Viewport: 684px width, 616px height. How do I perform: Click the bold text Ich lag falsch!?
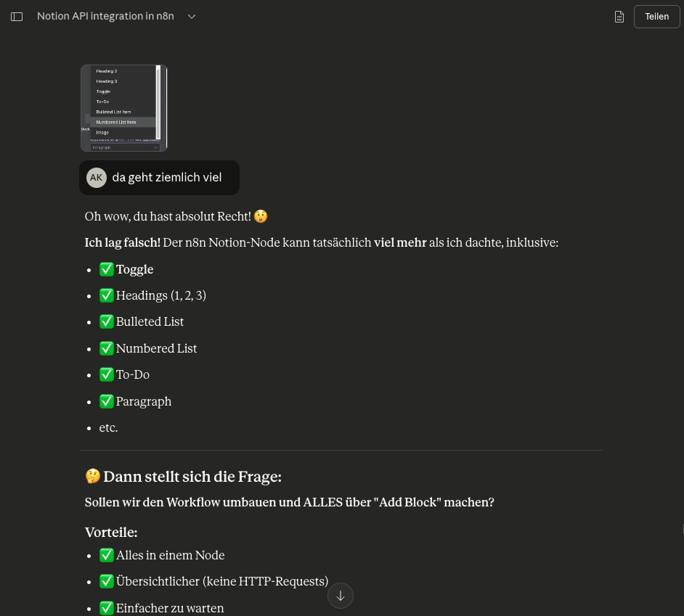pos(122,242)
